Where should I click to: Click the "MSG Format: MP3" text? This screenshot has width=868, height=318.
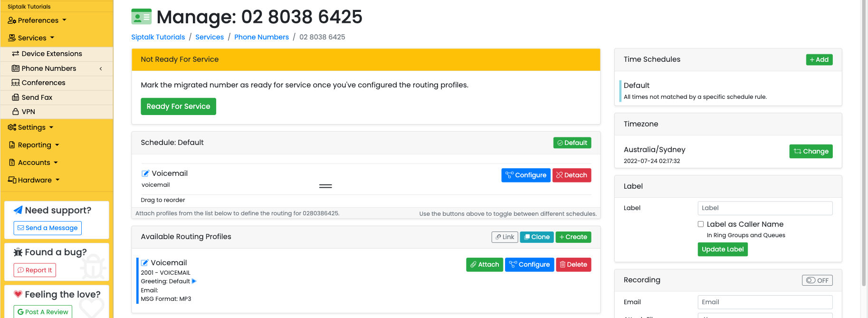coord(166,299)
